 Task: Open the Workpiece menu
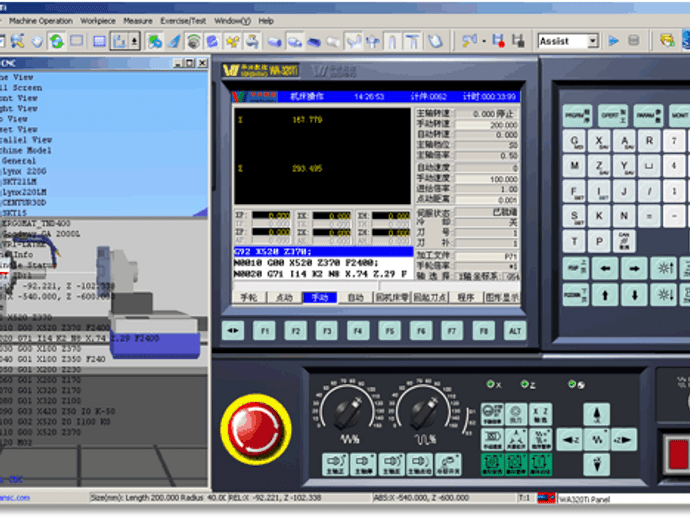[x=98, y=21]
